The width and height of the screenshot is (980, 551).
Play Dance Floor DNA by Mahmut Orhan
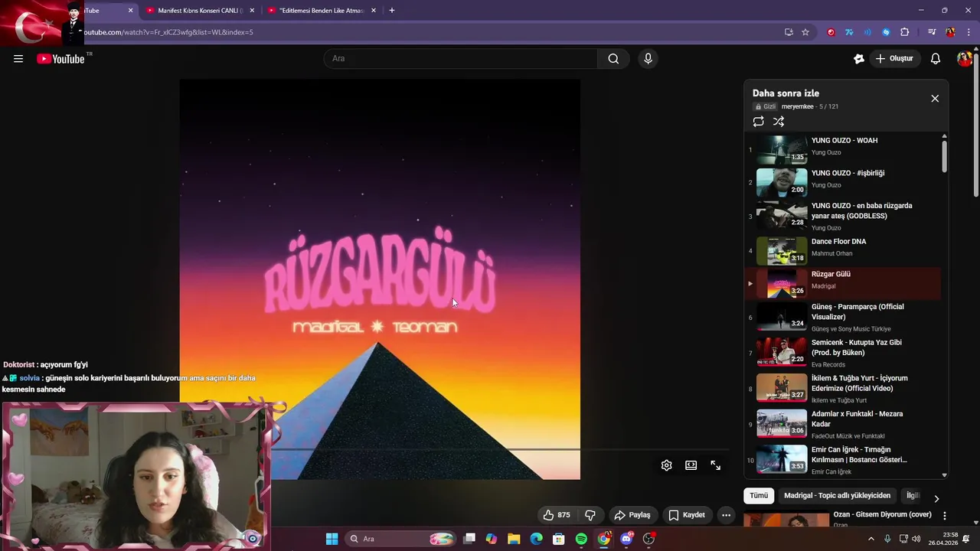(x=842, y=250)
